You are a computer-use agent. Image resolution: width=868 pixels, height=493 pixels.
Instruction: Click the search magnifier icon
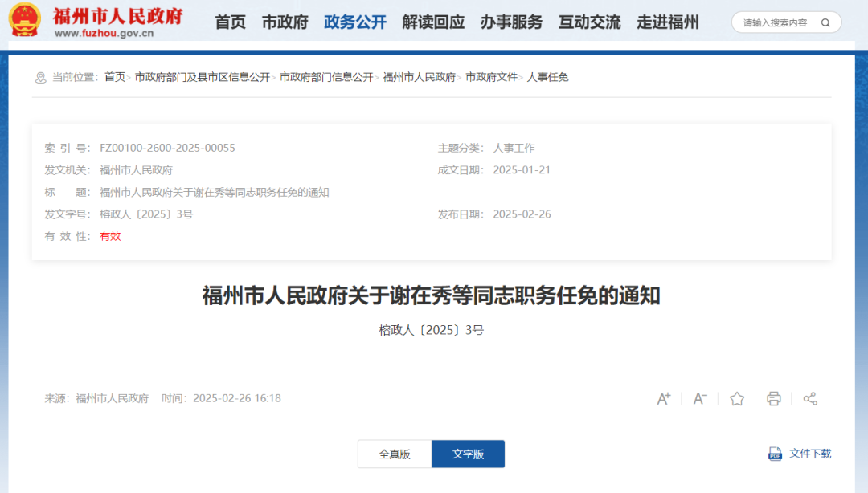(x=825, y=22)
